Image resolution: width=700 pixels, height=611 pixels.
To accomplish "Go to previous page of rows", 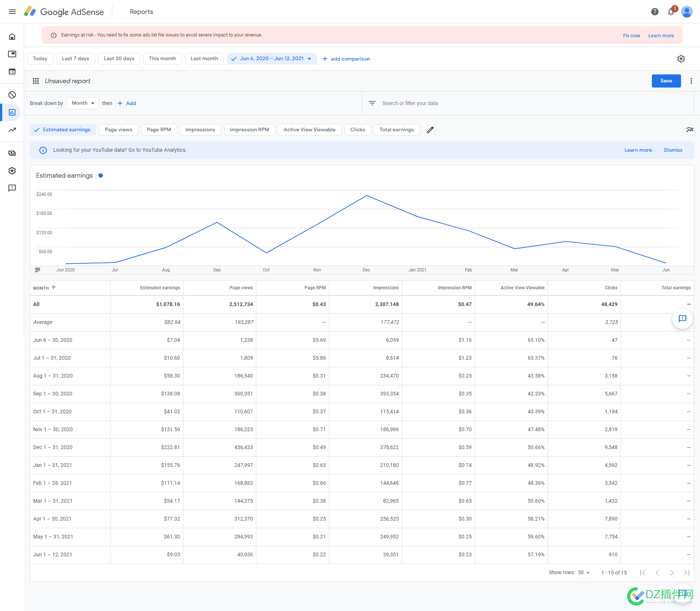I will [657, 573].
